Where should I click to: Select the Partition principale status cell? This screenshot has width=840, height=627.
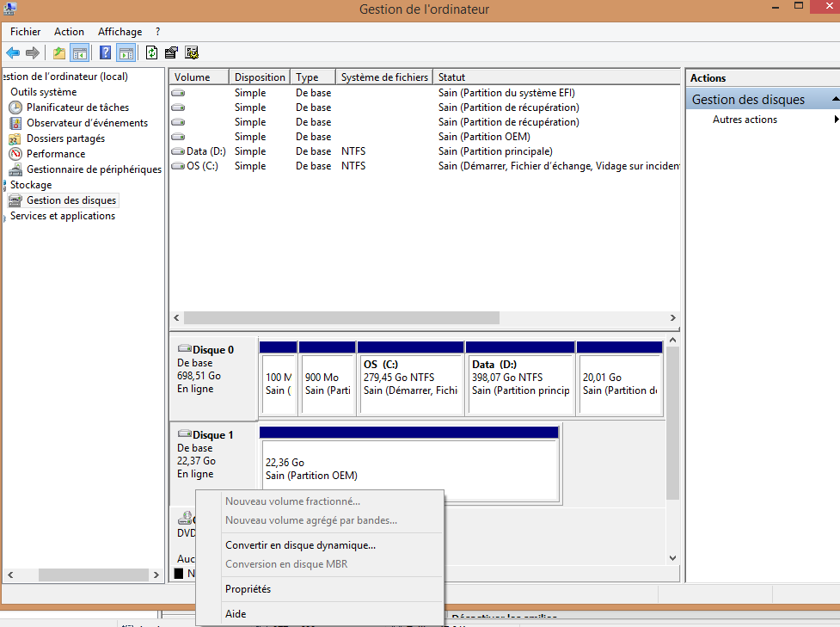coord(495,151)
